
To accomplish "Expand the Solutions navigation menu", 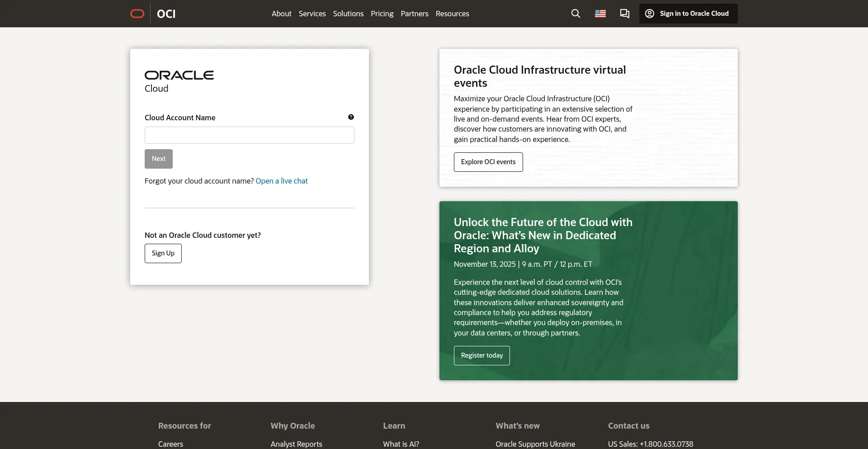I will tap(348, 14).
